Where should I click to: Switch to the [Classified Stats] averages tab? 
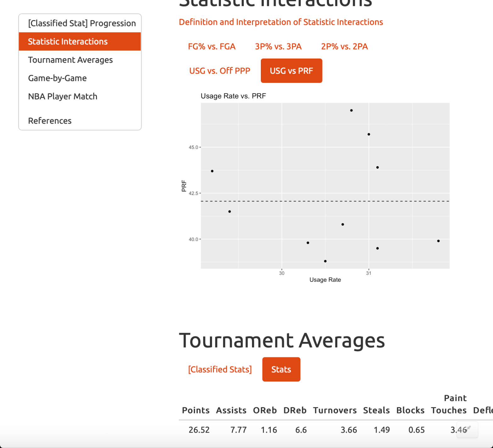click(220, 369)
